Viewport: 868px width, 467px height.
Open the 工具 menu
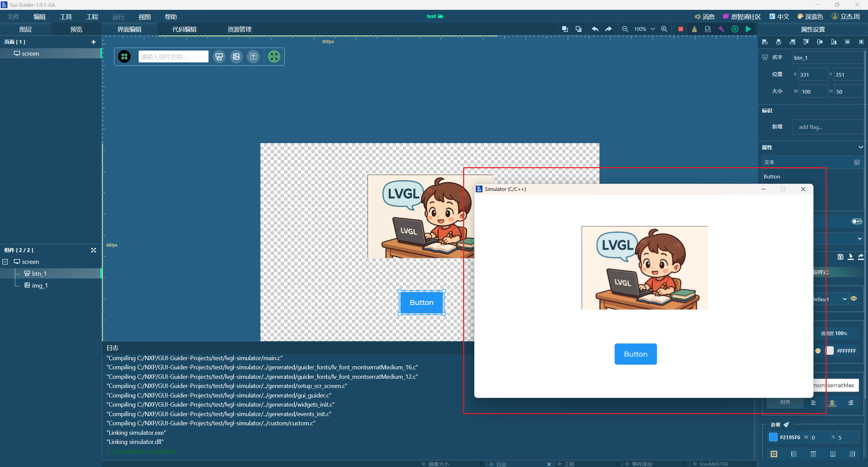(x=66, y=17)
